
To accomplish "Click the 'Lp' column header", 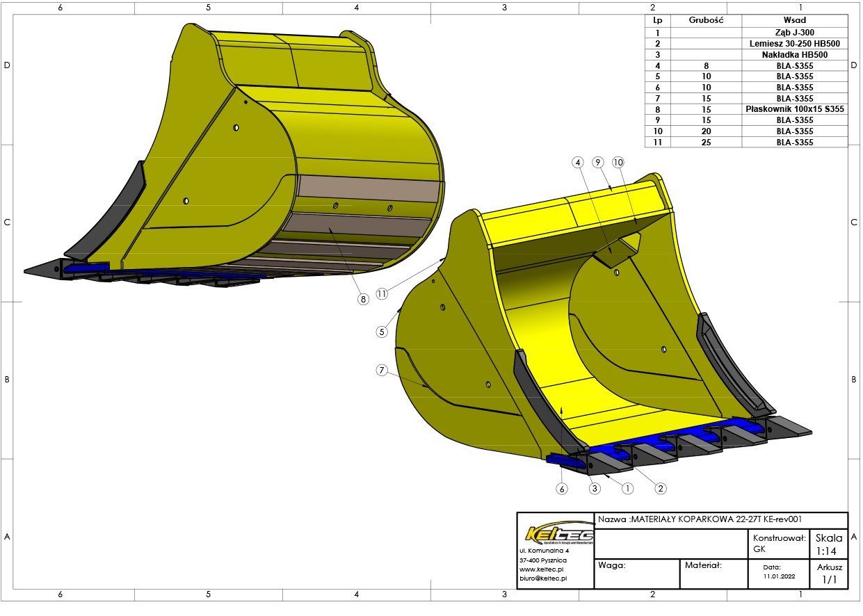I will (658, 21).
